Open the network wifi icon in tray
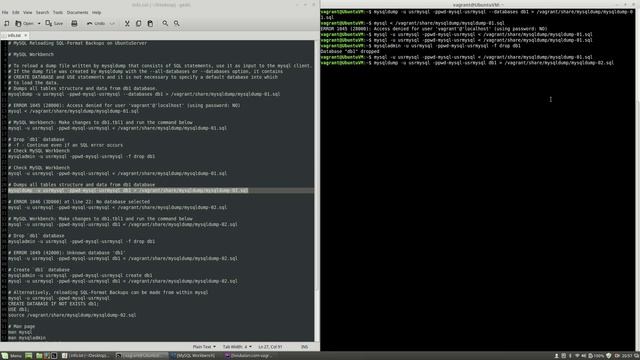This screenshot has width=640, height=360. 577,356
